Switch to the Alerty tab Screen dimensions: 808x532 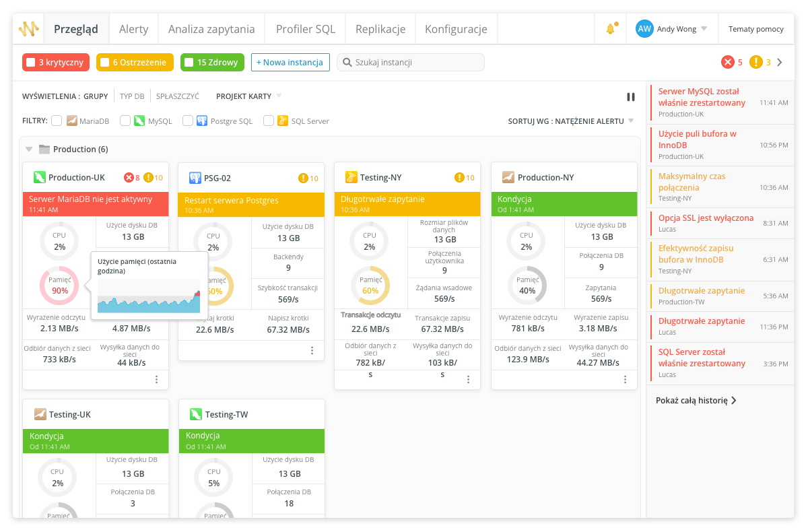(x=133, y=29)
